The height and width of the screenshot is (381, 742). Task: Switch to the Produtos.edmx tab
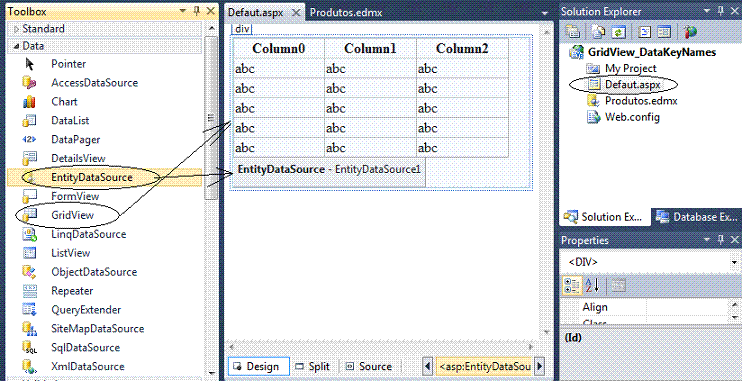346,13
